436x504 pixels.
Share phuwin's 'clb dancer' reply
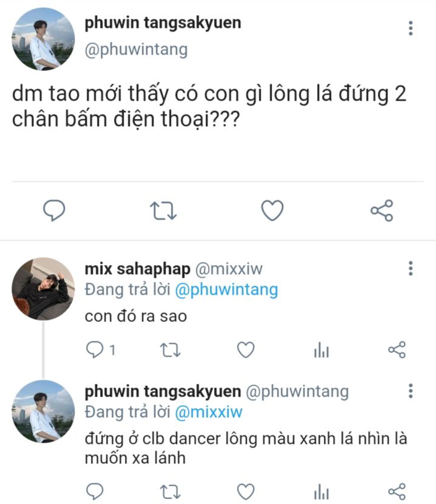396,491
